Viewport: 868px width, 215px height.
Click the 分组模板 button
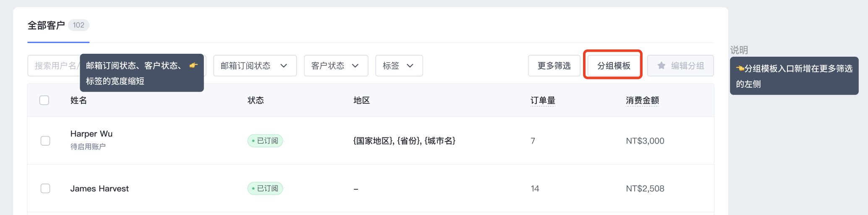pos(614,66)
